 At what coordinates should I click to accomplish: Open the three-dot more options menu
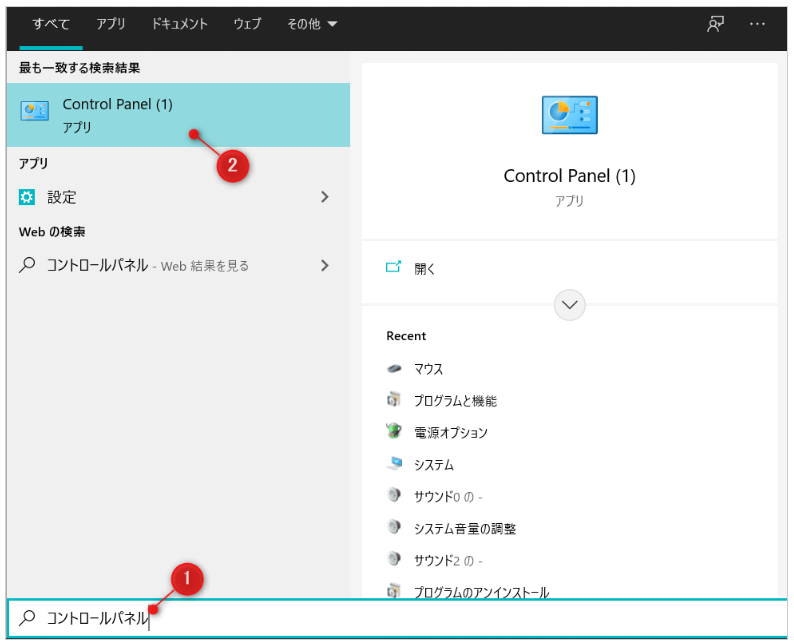[x=757, y=24]
